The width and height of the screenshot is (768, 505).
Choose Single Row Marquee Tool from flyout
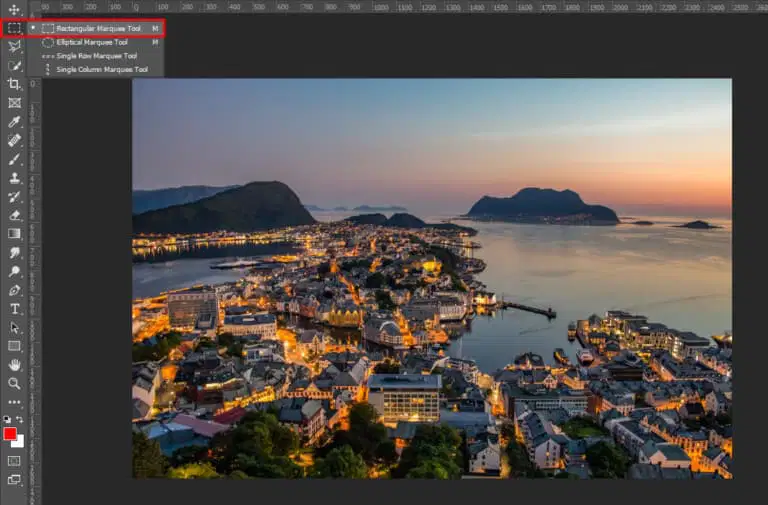pyautogui.click(x=96, y=56)
